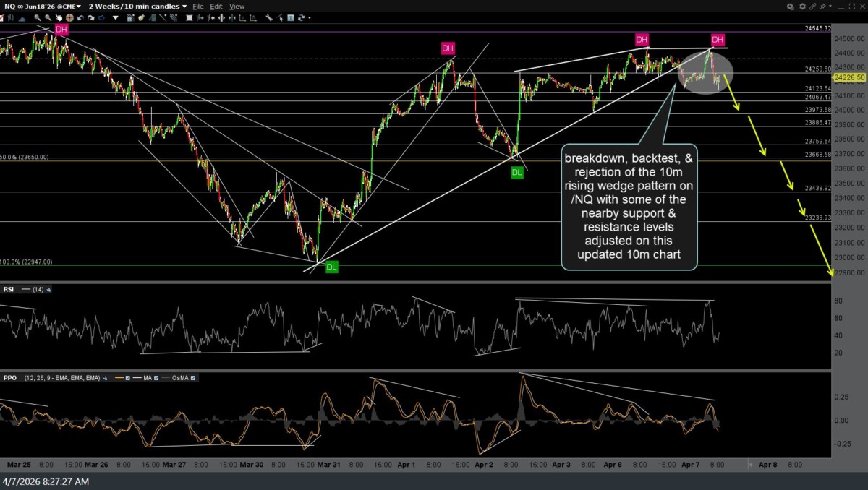868x490 pixels.
Task: Open the 2 Weeks/10 min candles dropdown
Action: coord(136,6)
